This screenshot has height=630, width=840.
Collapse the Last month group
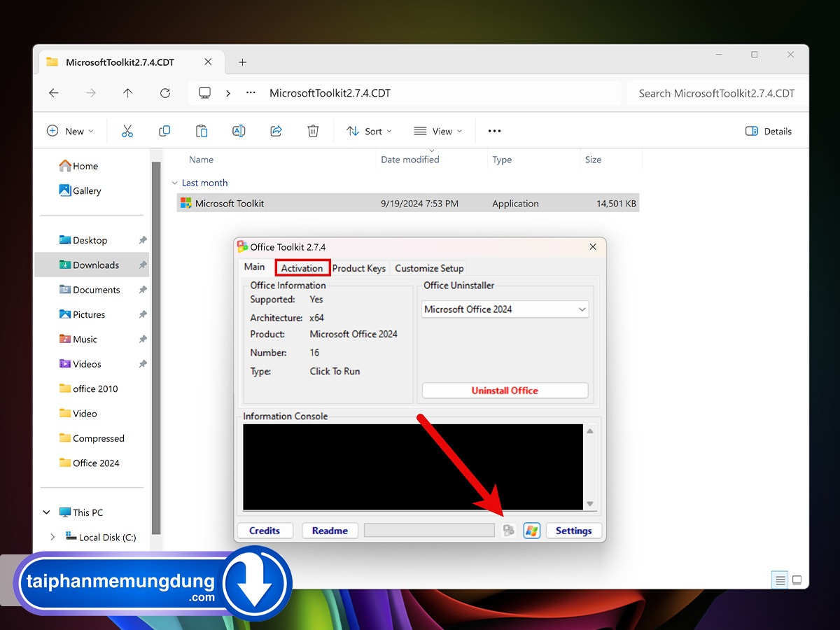click(174, 183)
